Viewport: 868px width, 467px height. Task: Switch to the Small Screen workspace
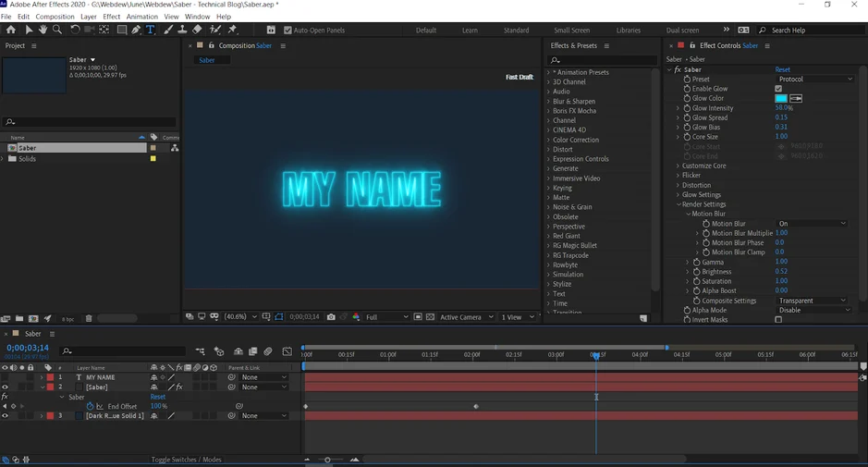[x=571, y=31]
